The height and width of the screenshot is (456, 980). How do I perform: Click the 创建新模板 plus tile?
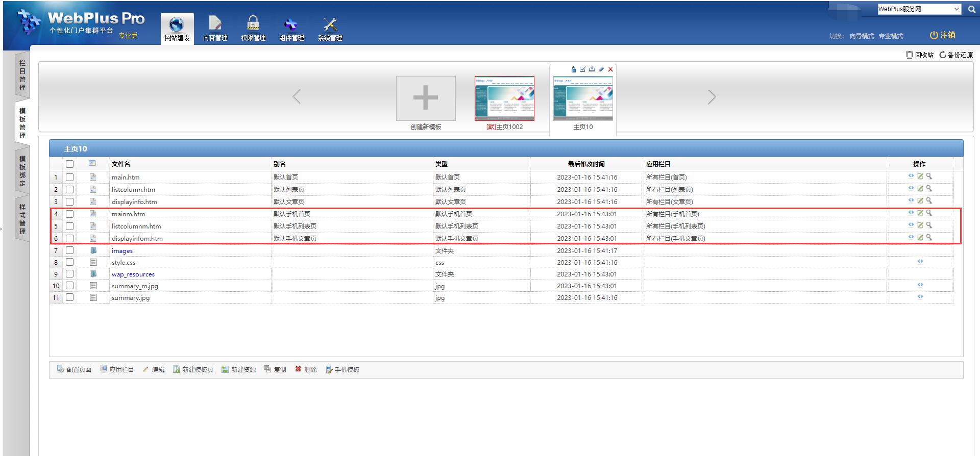click(426, 98)
